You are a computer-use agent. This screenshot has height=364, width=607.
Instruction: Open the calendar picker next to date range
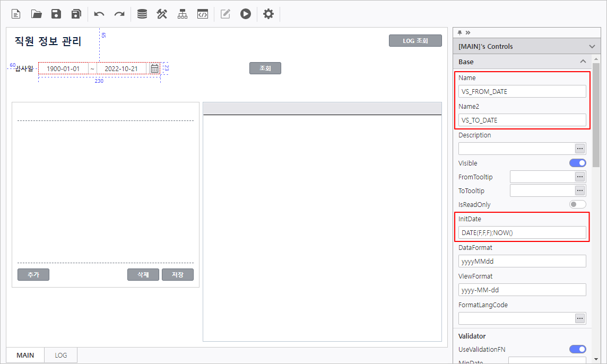pos(154,68)
